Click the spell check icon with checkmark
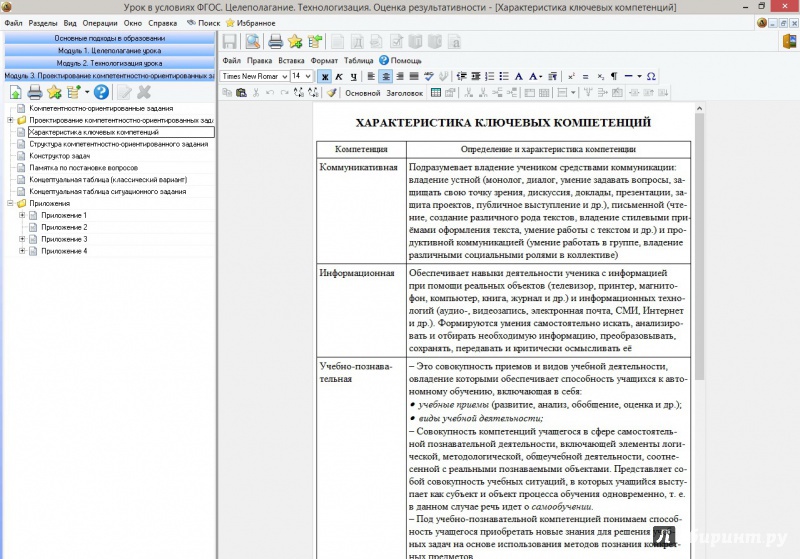 click(x=429, y=77)
